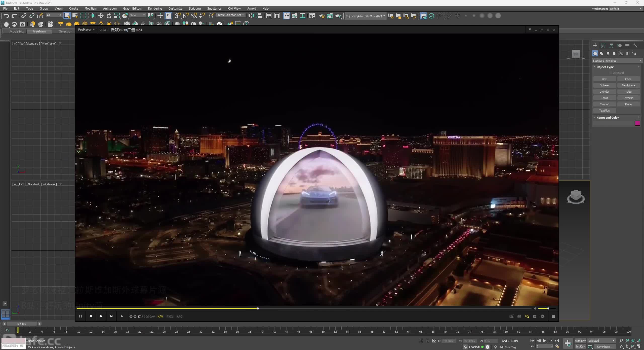Screen dimensions: 644x350
Task: Collapse the Object Type rollout
Action: [x=605, y=67]
